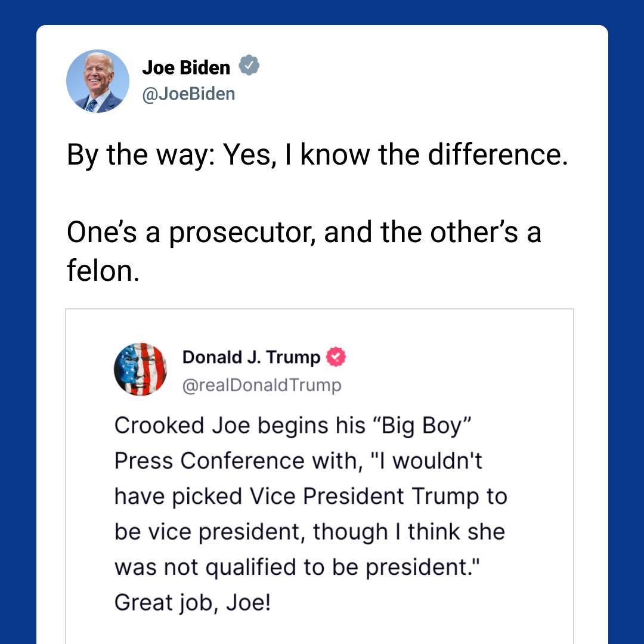The image size is (644, 644).
Task: Click the Joe Biden display name
Action: click(185, 67)
